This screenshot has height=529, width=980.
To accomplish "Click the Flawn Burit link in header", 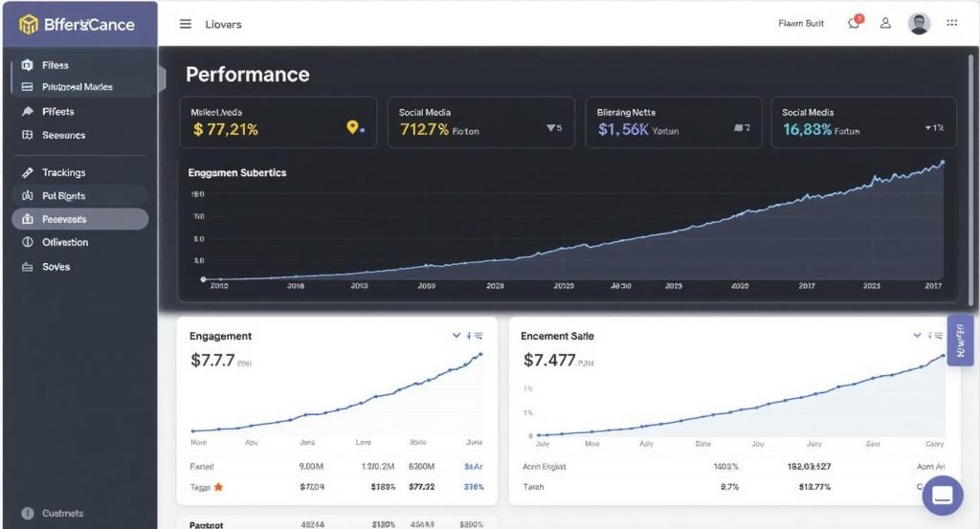I will click(801, 24).
